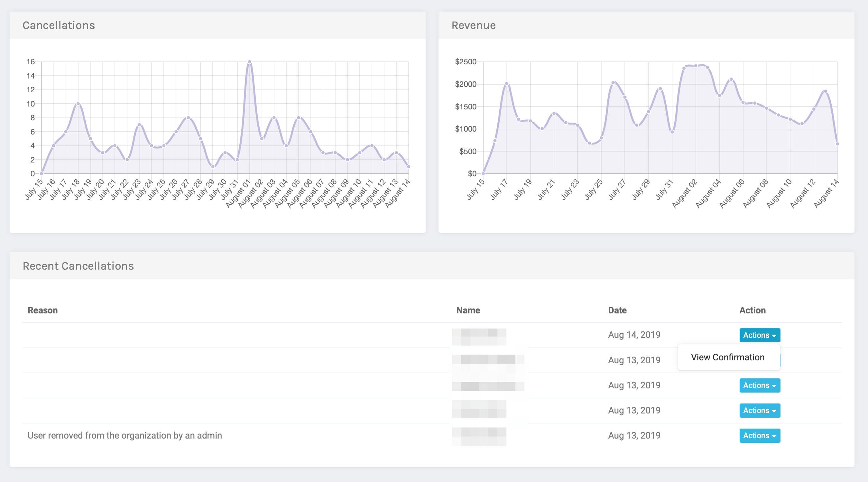Click the blurred name in Aug 14 row

pos(479,336)
